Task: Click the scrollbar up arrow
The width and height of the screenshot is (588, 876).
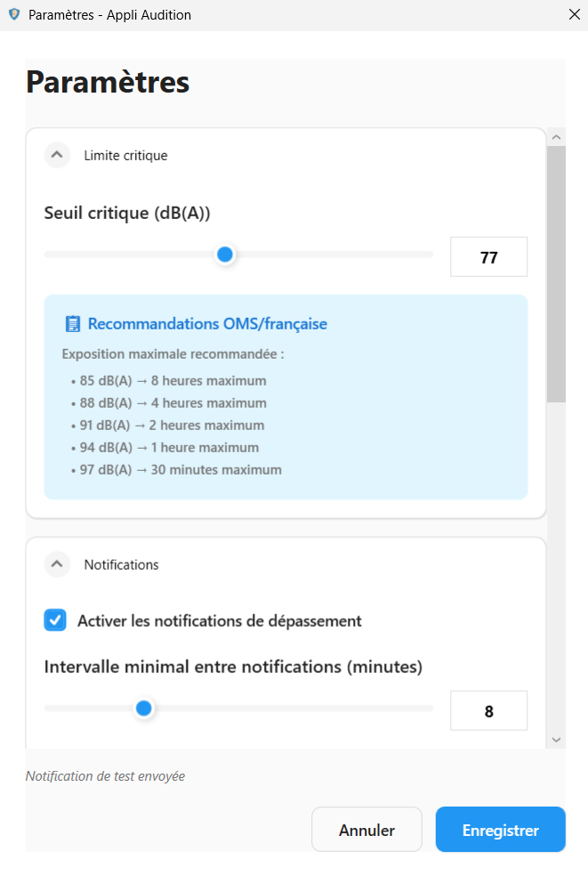Action: (x=556, y=137)
